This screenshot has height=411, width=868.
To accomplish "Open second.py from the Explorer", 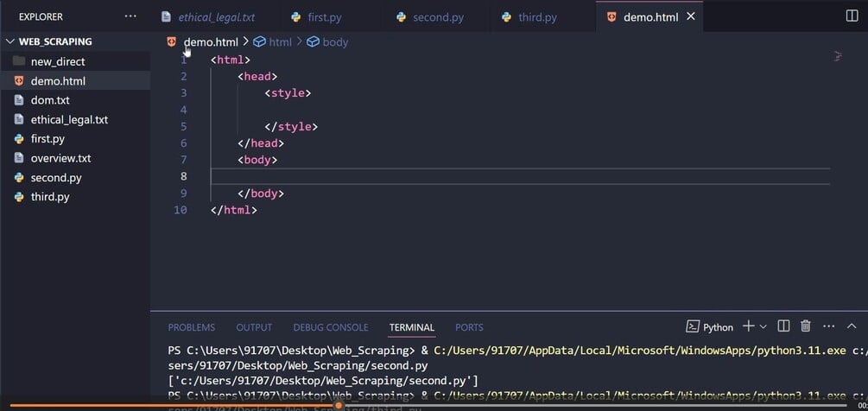I will coord(56,178).
